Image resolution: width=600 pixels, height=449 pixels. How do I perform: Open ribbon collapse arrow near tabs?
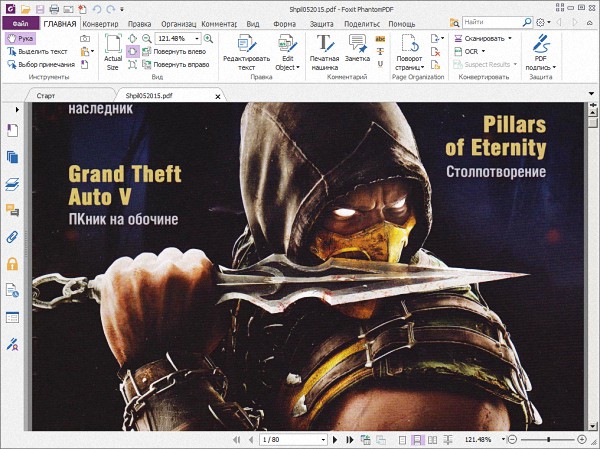pos(590,23)
